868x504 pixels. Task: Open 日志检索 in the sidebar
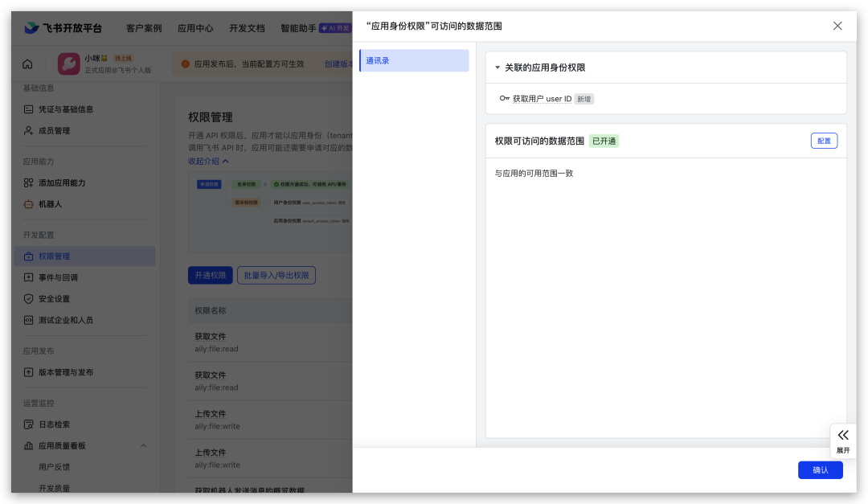pyautogui.click(x=54, y=424)
